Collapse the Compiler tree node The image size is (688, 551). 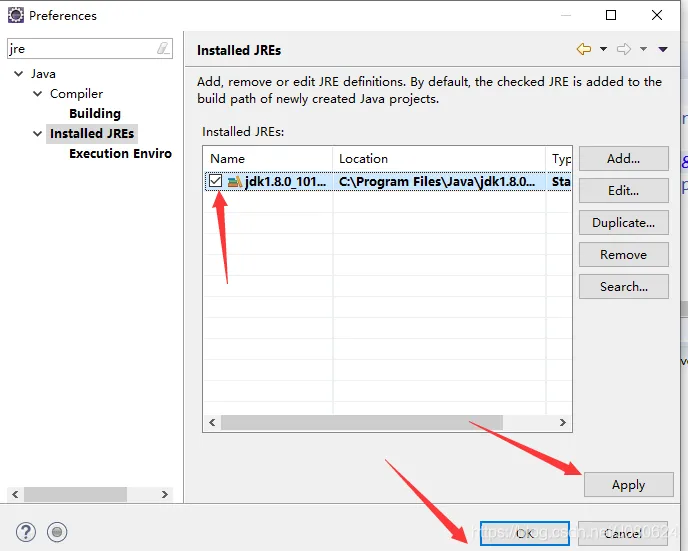38,93
